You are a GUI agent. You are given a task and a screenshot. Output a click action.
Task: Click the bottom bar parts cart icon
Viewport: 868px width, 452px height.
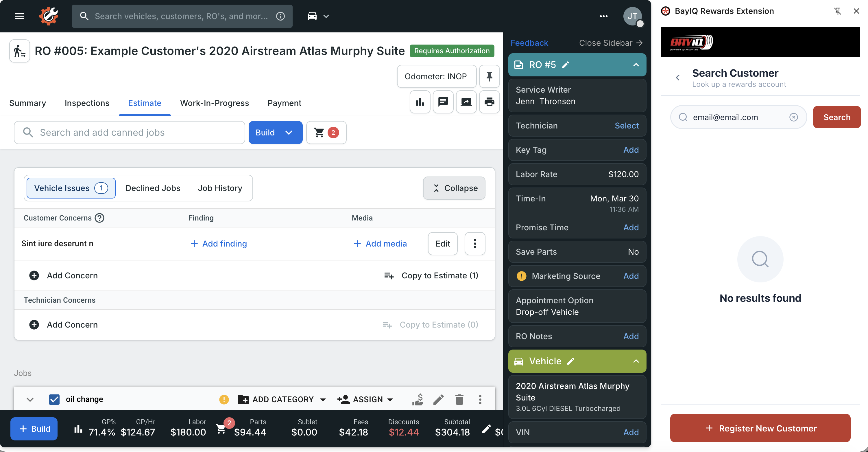[x=221, y=429]
